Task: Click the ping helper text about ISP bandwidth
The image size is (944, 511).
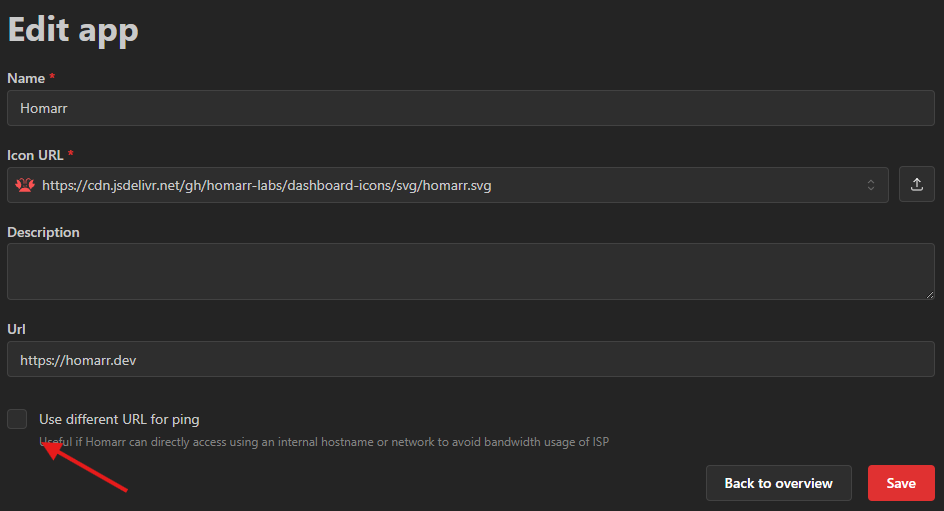Action: (324, 442)
